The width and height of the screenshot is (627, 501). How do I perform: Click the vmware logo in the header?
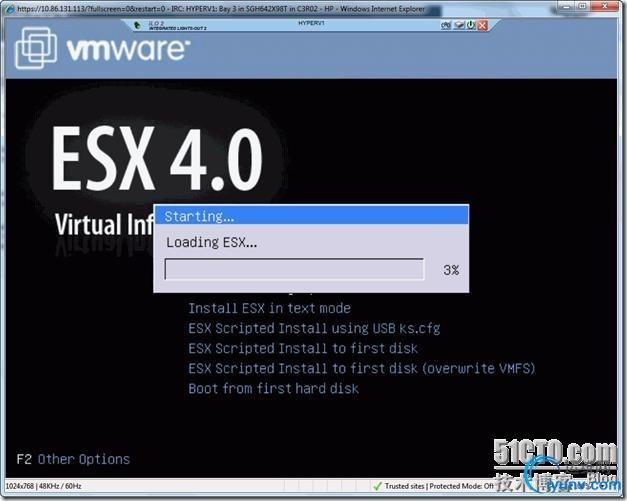click(x=102, y=49)
